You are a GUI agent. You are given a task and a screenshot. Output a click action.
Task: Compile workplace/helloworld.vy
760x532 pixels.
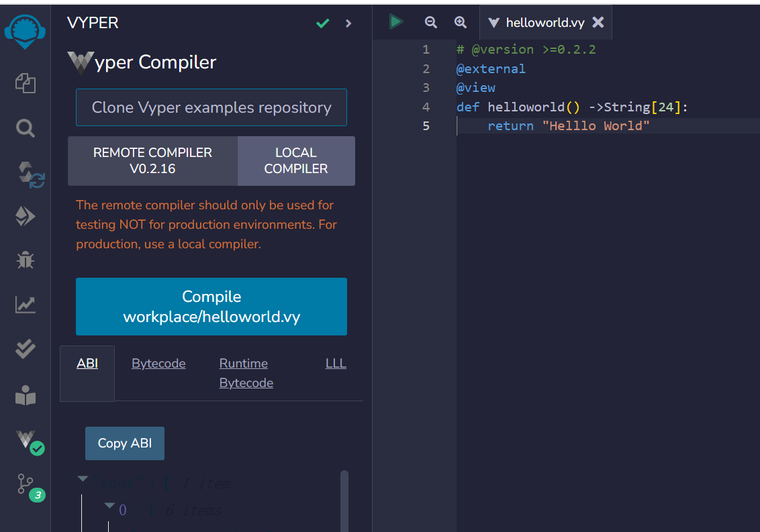211,307
